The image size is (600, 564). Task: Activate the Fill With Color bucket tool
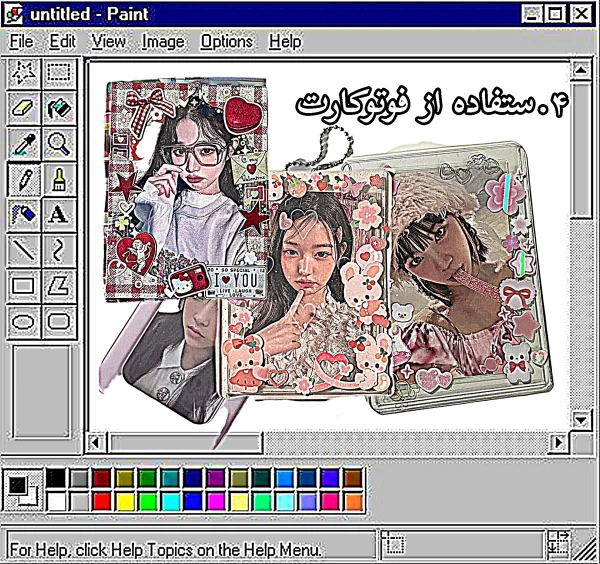click(59, 108)
